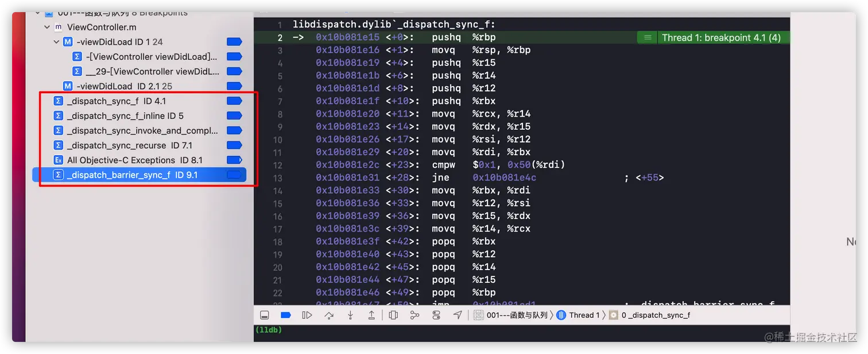Select the _dispatch_sync_f ID 4.1 row
Viewport: 868px width, 354px height.
(139, 101)
